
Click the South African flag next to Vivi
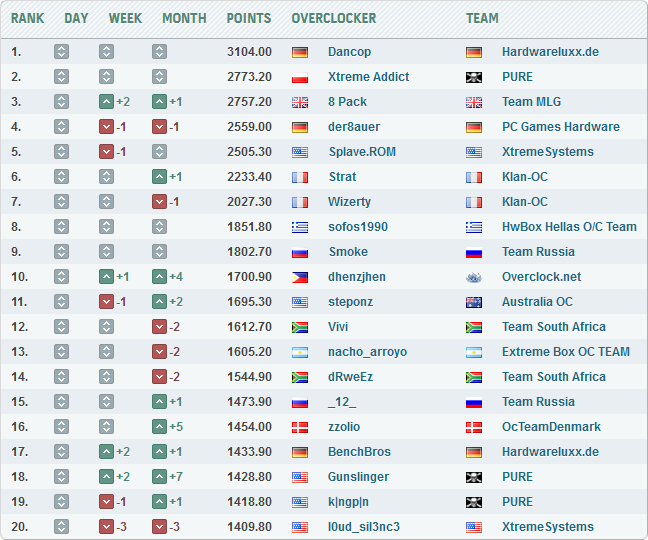(300, 327)
